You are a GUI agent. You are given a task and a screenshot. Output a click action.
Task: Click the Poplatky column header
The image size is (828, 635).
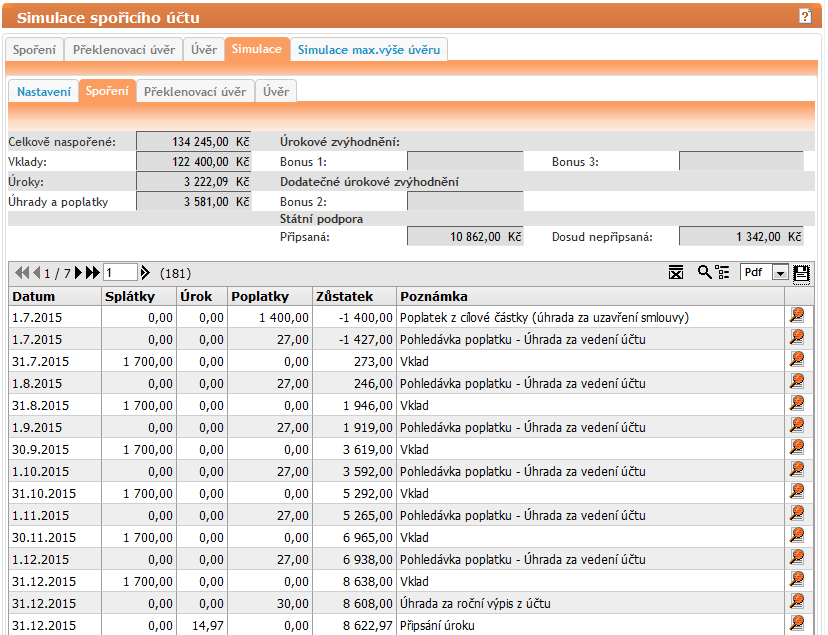point(270,296)
